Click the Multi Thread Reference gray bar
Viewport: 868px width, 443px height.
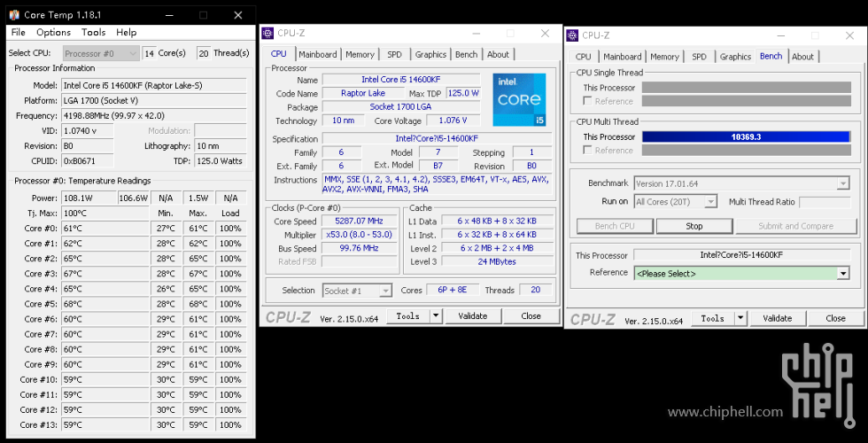(x=746, y=150)
